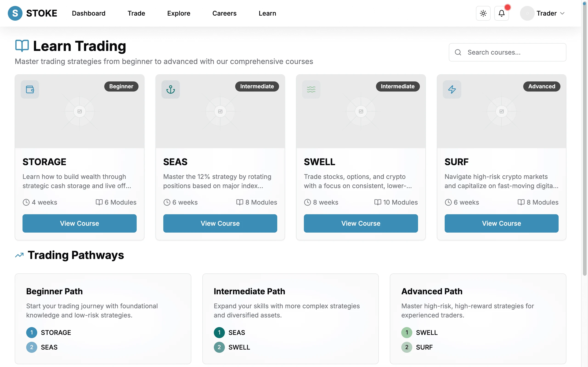Expand the Trader account dropdown
This screenshot has height=367, width=588.
point(562,13)
